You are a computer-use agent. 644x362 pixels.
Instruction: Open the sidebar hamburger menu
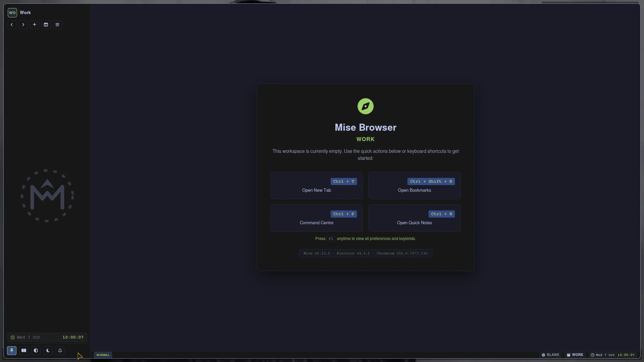[x=57, y=25]
